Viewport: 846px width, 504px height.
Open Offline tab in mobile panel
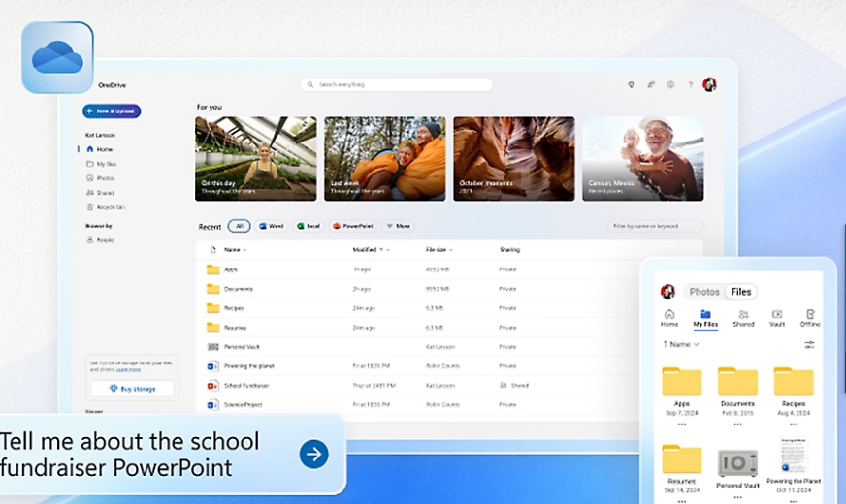810,318
